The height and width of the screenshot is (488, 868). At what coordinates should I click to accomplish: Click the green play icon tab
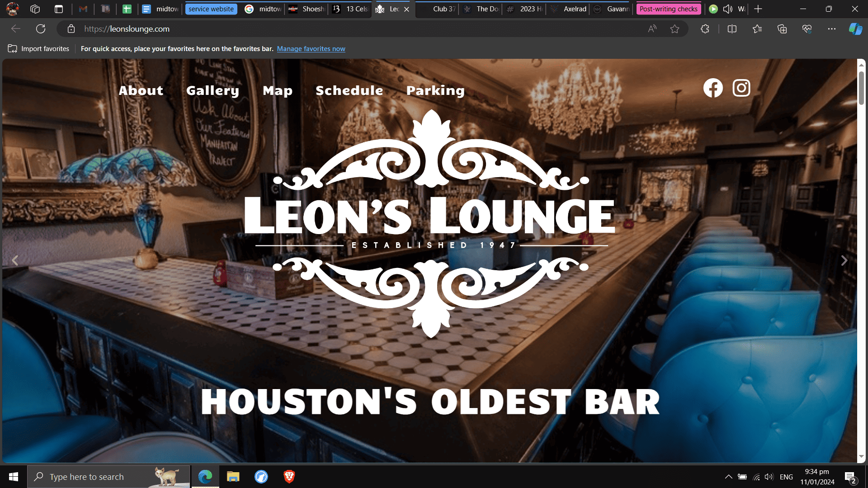pyautogui.click(x=713, y=9)
